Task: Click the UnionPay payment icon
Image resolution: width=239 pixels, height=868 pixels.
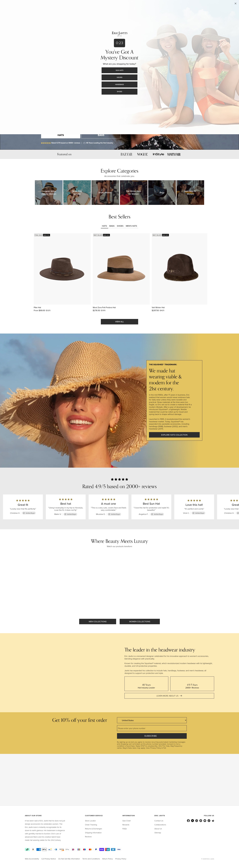Action: click(x=107, y=849)
